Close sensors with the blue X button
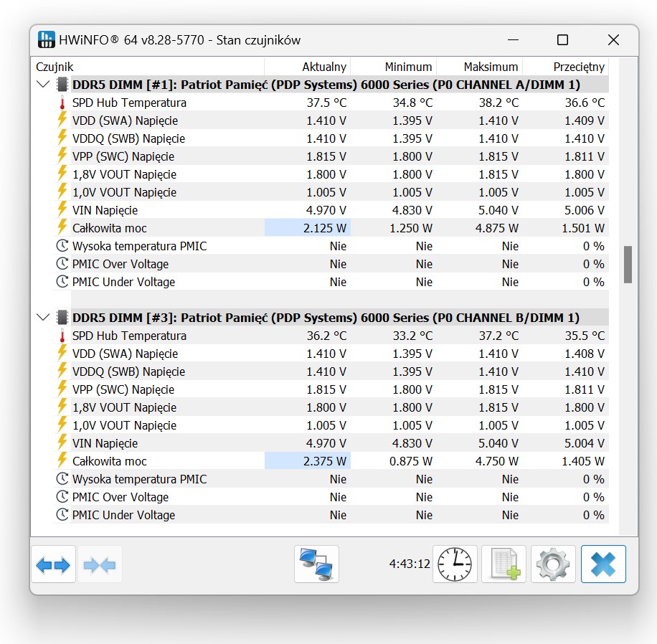Image resolution: width=657 pixels, height=644 pixels. (x=603, y=564)
